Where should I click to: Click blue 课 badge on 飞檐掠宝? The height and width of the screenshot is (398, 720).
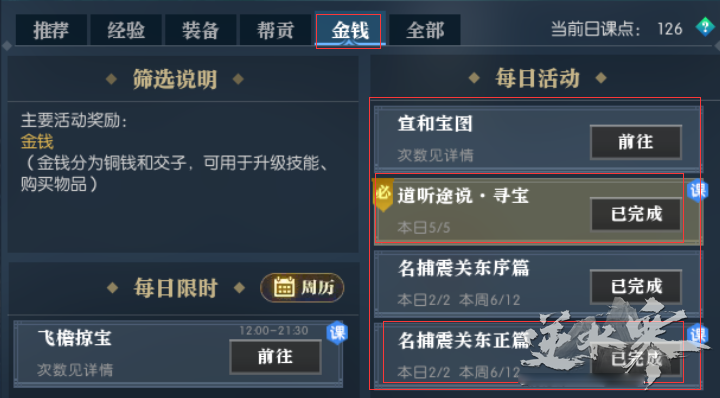[337, 332]
